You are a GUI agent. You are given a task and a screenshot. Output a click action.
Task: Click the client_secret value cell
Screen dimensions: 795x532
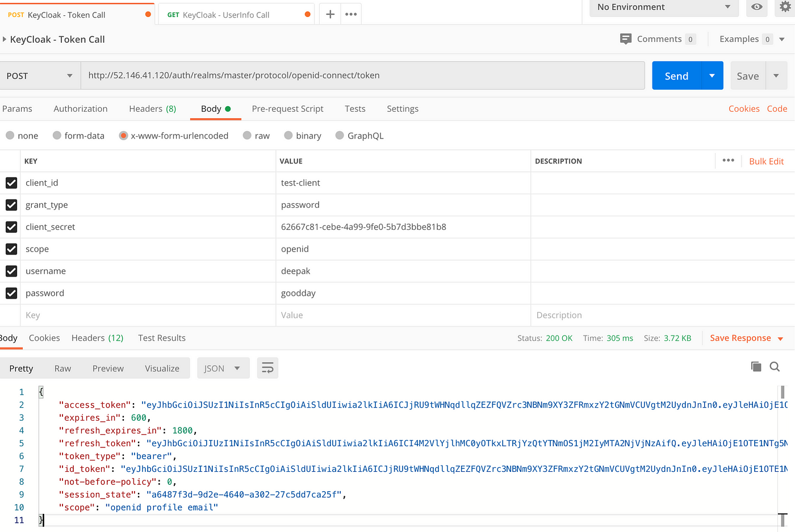[403, 227]
